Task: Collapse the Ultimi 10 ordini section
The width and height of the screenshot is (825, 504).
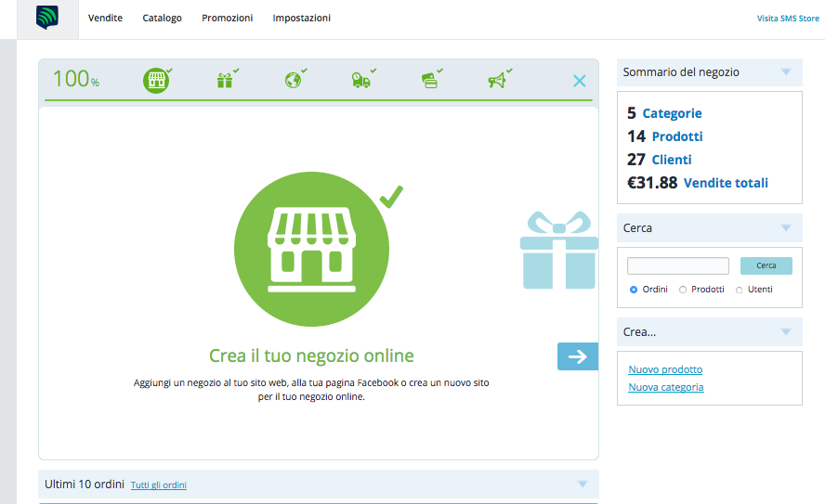Action: [x=582, y=484]
